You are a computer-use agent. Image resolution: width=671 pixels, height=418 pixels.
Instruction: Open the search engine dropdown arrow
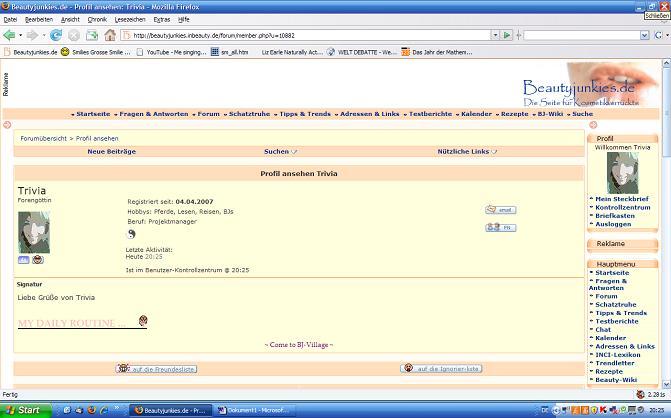[644, 36]
